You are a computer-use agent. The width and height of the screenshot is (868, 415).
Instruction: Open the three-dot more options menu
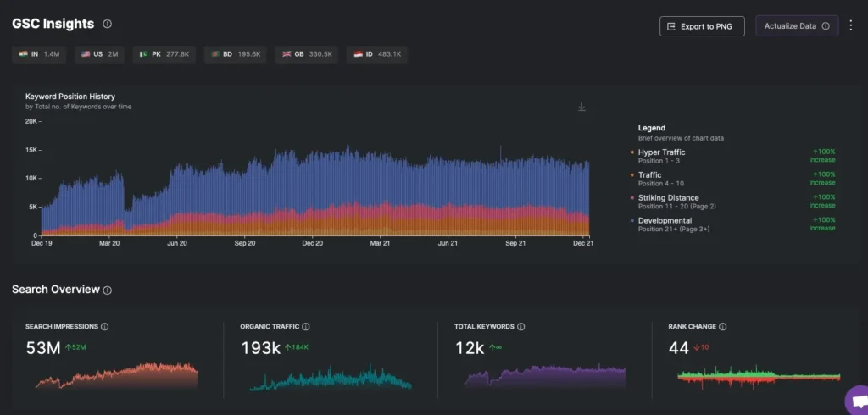[852, 25]
